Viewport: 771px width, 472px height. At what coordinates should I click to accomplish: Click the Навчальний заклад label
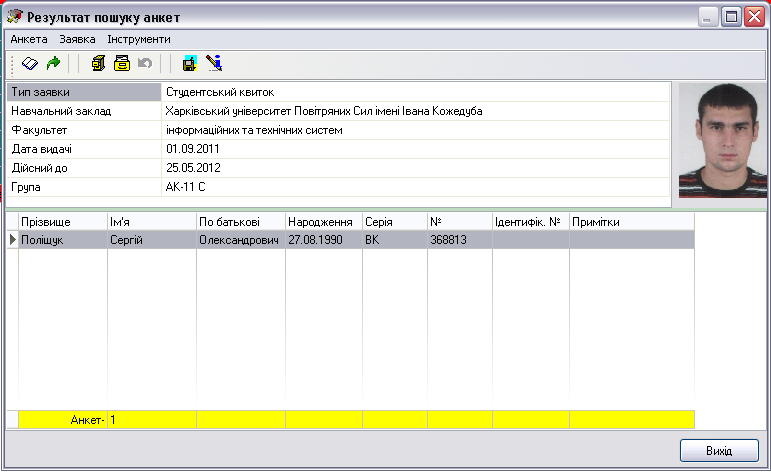pyautogui.click(x=61, y=111)
